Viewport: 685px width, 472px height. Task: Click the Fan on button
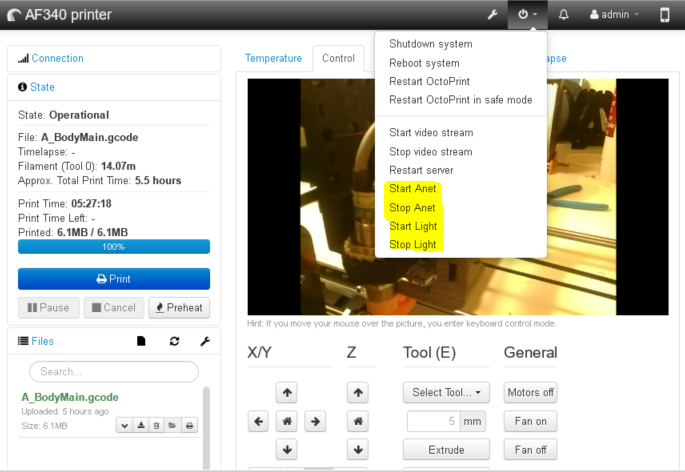coord(530,421)
